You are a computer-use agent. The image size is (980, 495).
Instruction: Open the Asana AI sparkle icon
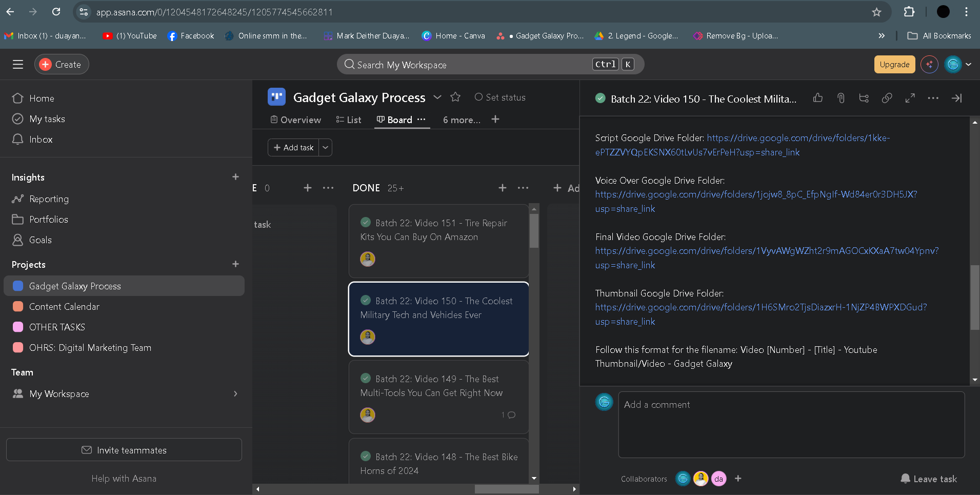tap(929, 65)
